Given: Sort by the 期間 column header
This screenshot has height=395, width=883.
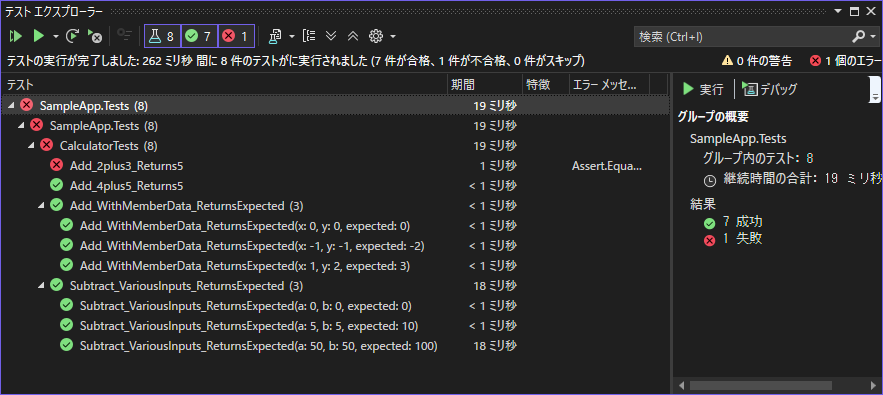Looking at the screenshot, I should click(485, 85).
